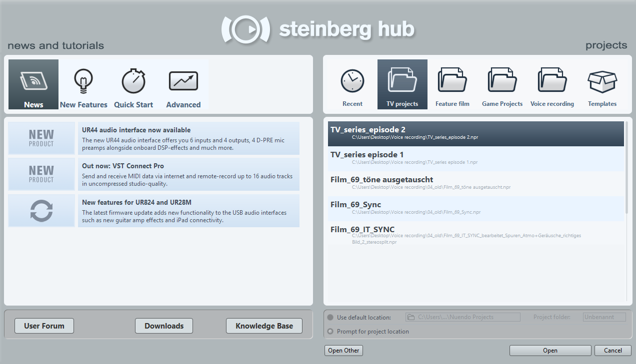
Task: Click the Steinberg hub logo
Action: tap(318, 29)
